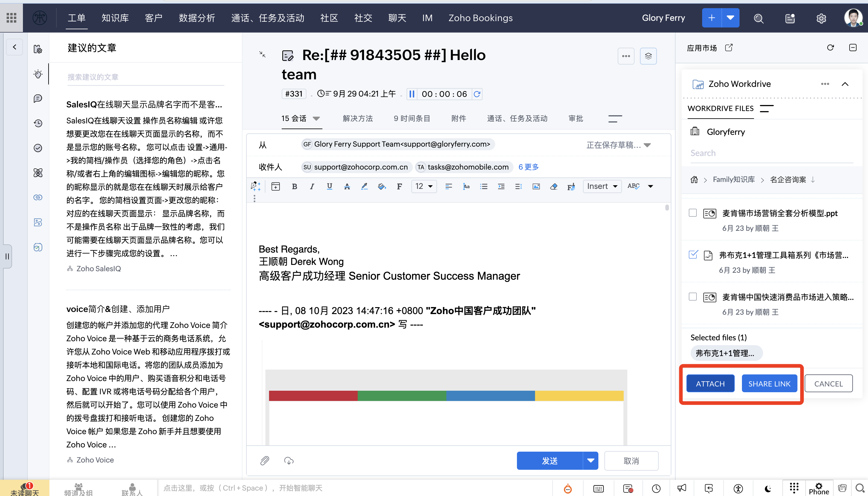The image size is (868, 496).
Task: Toggle night mode moon icon in bottom bar
Action: click(x=768, y=488)
